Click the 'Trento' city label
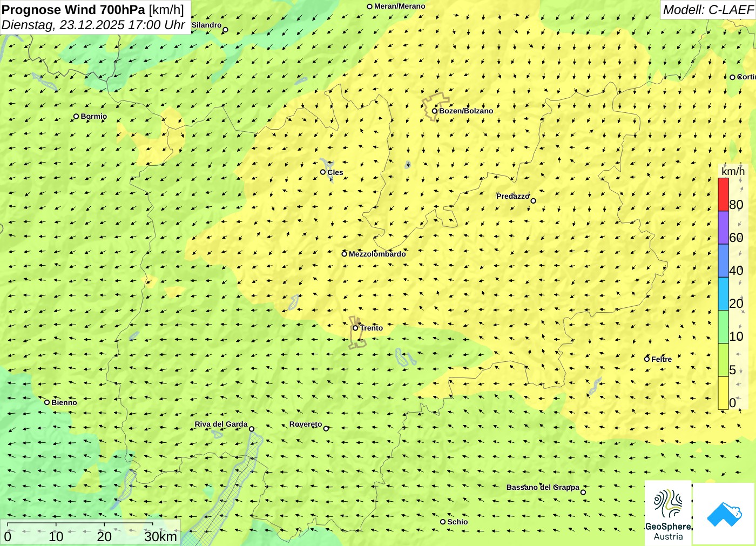The width and height of the screenshot is (756, 546). 372,328
